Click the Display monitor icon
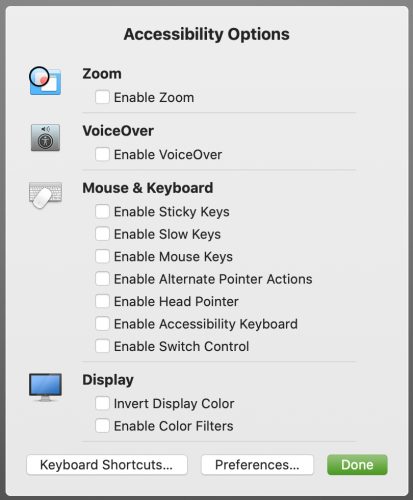The height and width of the screenshot is (500, 413). click(x=45, y=387)
